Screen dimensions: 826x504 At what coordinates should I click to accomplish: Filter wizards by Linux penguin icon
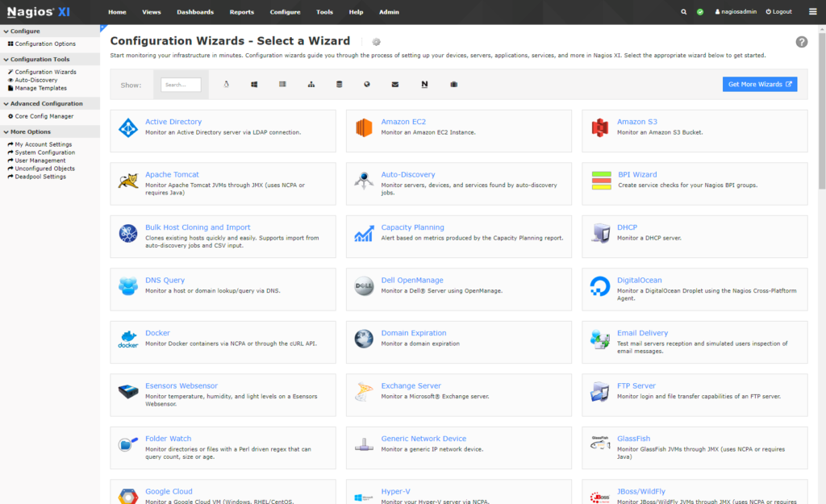coord(226,84)
